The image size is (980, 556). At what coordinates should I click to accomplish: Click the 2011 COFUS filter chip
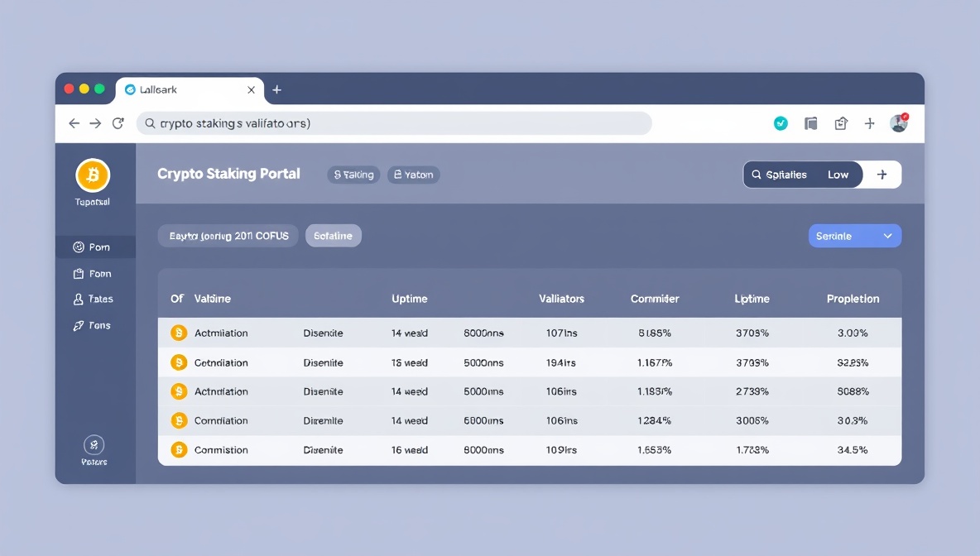[228, 236]
